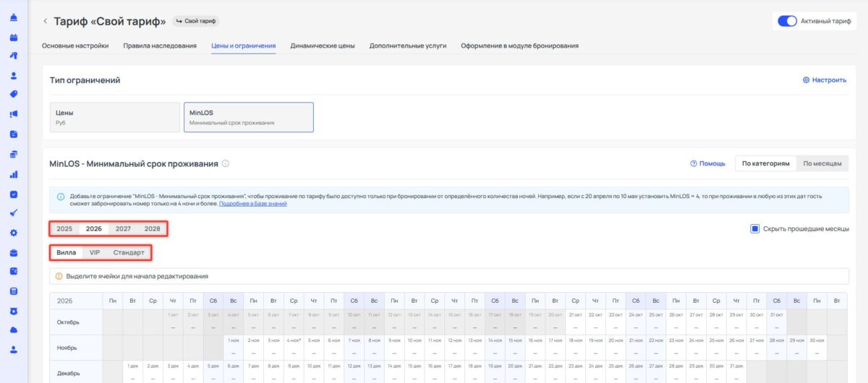The height and width of the screenshot is (383, 868).
Task: Open the 'Дополнительные услуги' tab
Action: tap(408, 46)
